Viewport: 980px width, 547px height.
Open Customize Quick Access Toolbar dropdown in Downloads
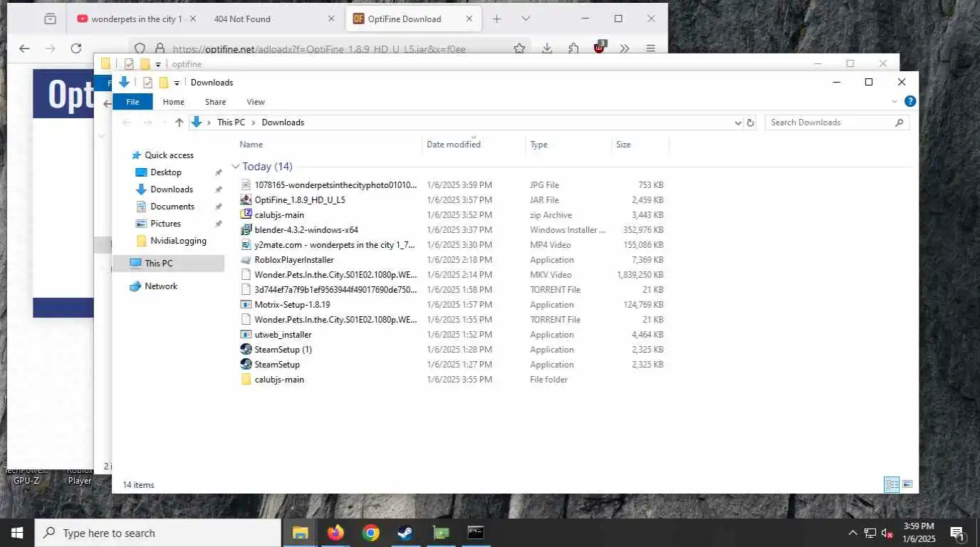177,83
